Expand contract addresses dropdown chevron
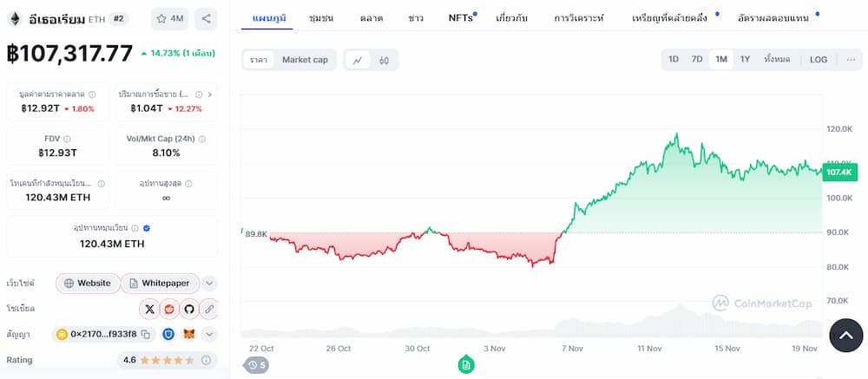This screenshot has width=868, height=379. point(208,334)
